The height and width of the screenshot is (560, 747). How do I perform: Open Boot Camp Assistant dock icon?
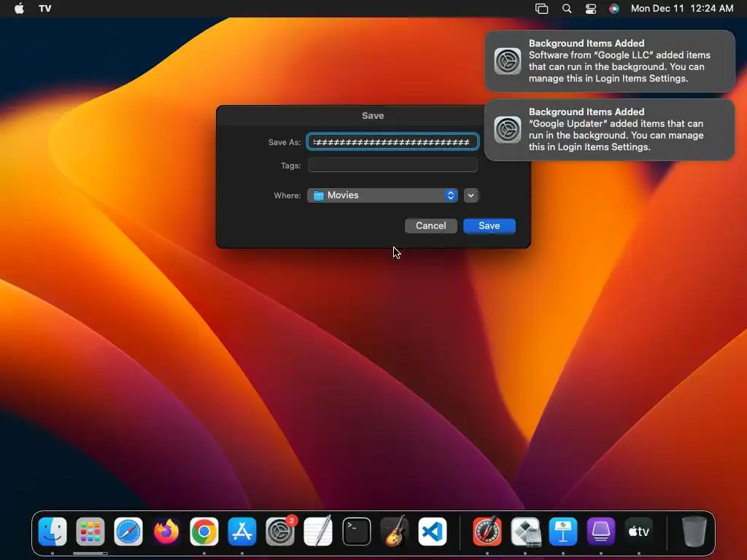pos(525,532)
